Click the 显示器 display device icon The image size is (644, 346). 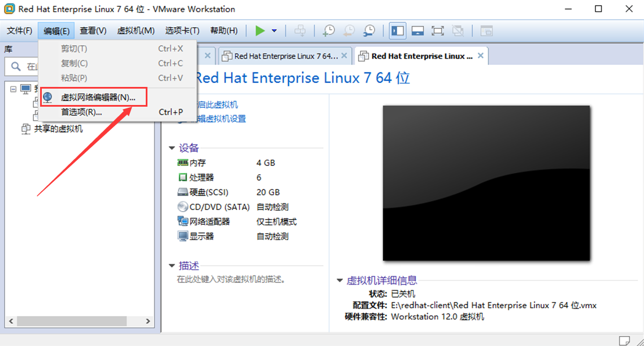tap(182, 236)
